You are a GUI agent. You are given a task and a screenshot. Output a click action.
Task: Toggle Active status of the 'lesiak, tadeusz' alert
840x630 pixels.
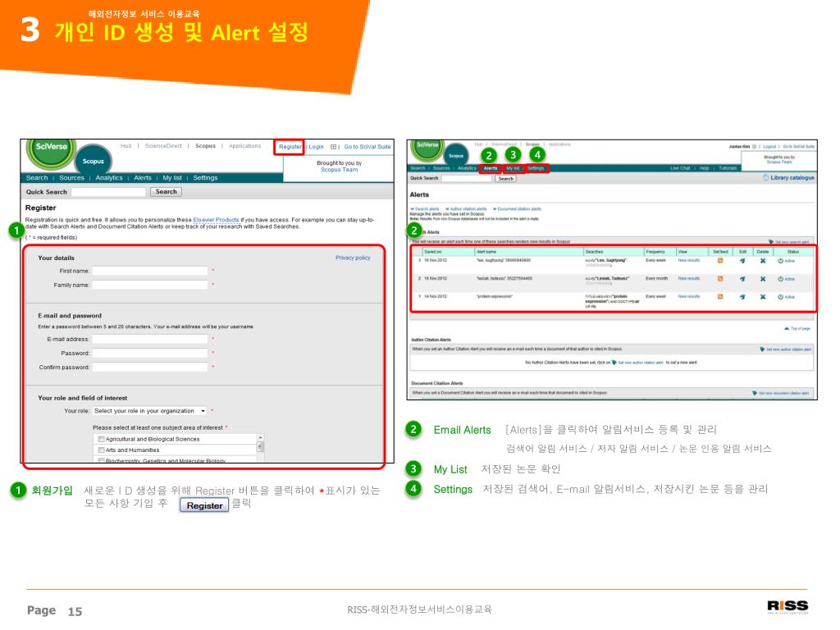[787, 279]
